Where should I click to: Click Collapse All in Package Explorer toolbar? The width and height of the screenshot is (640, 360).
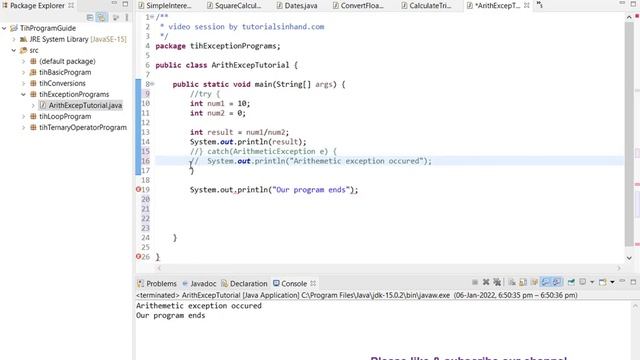(90, 18)
